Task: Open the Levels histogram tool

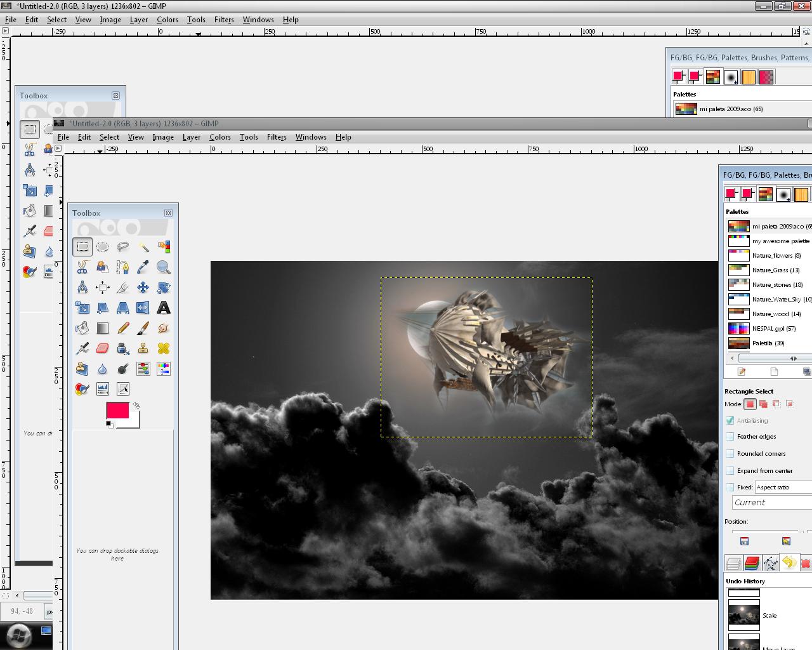Action: 102,389
